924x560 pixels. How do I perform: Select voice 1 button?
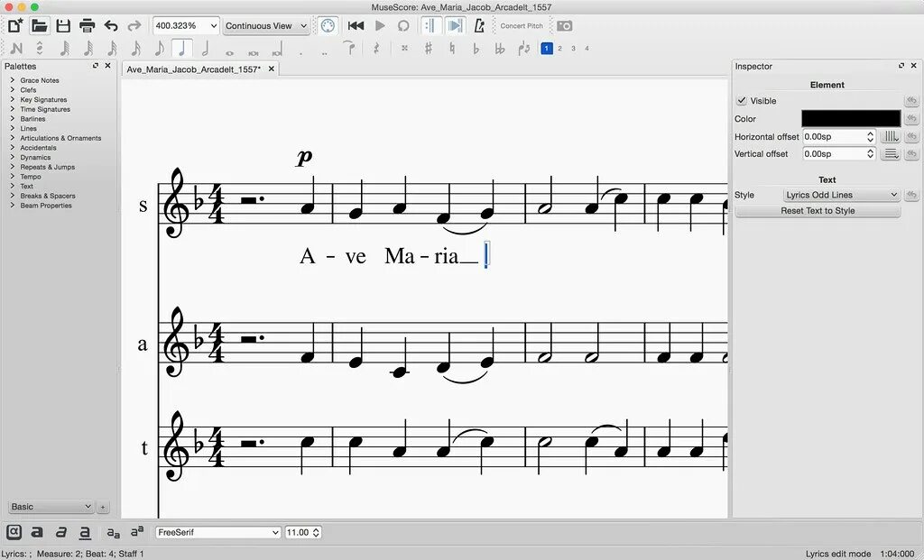pos(547,49)
